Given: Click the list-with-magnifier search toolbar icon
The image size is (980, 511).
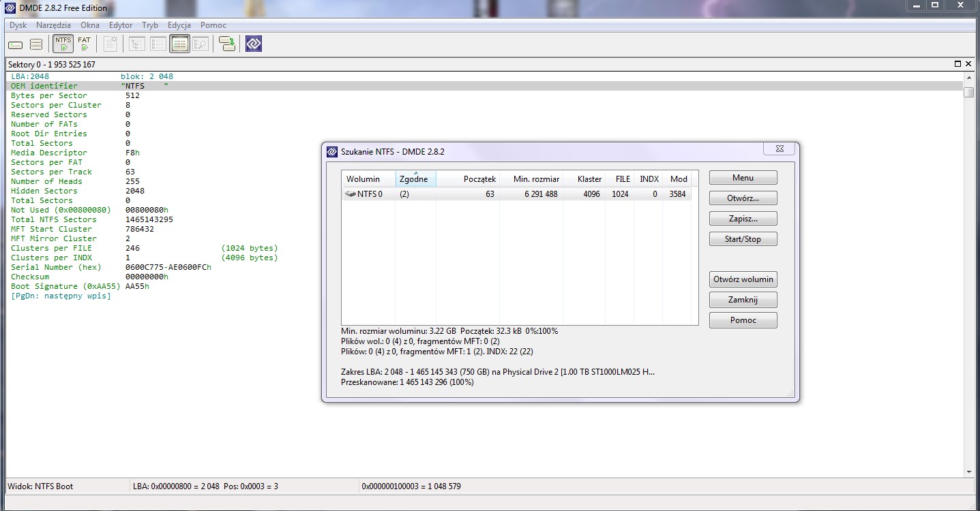Looking at the screenshot, I should tap(201, 44).
